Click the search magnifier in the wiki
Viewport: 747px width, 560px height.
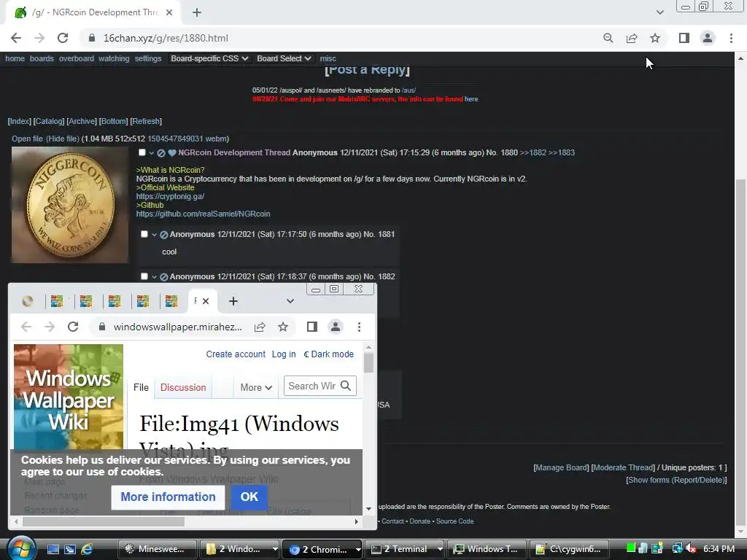point(346,386)
